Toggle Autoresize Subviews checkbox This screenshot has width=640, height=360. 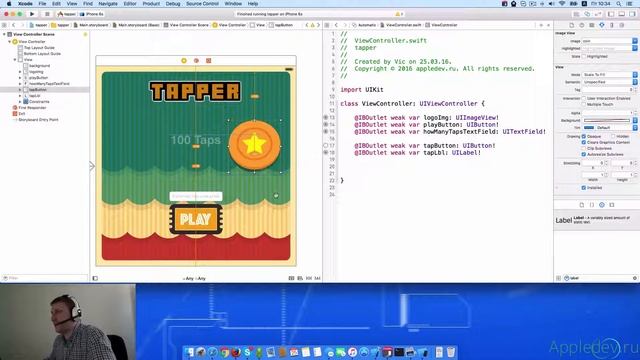coord(584,154)
